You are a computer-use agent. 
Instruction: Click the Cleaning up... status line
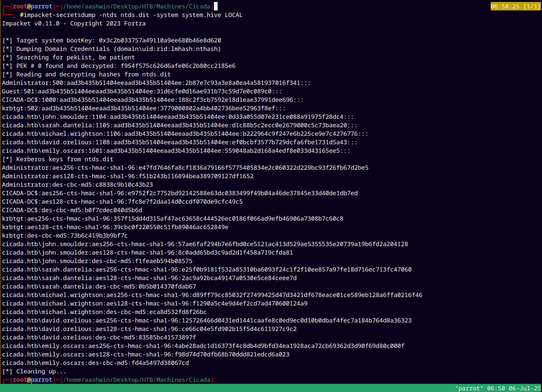pos(34,371)
